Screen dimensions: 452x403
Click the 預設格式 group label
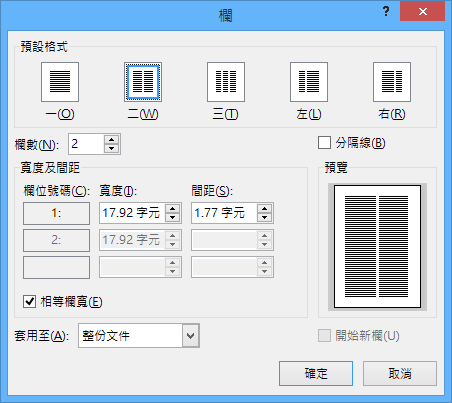coord(44,47)
